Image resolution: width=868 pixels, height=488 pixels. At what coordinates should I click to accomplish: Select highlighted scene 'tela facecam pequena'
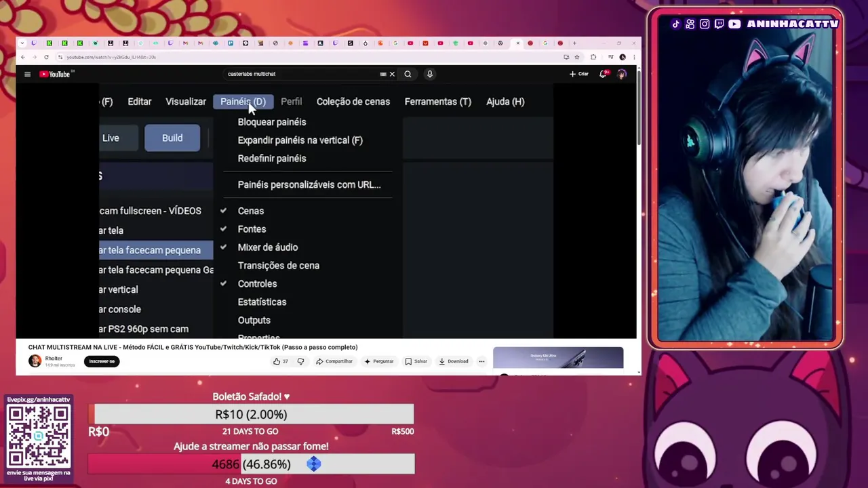[x=157, y=250]
